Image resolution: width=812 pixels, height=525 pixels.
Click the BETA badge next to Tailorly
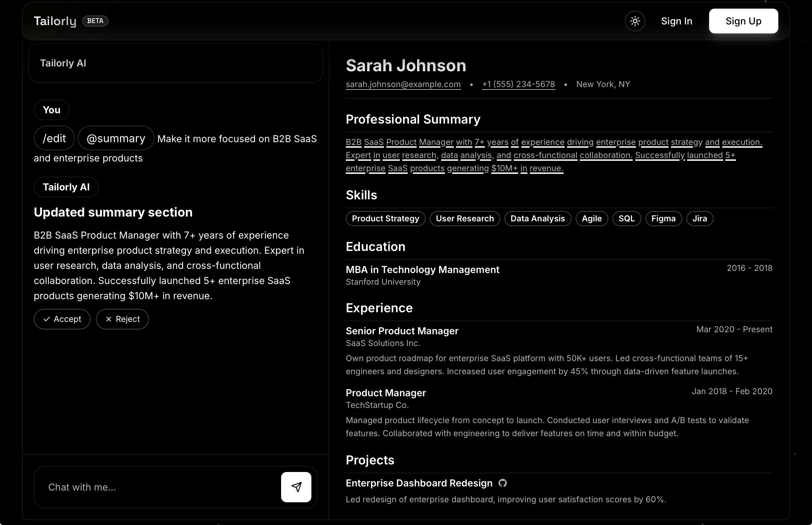point(95,21)
